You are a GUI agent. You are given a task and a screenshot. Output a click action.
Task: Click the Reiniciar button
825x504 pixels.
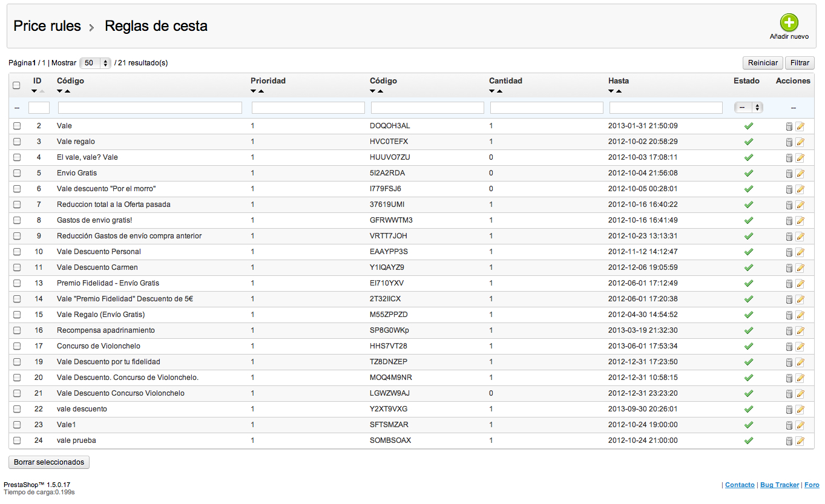[x=763, y=63]
